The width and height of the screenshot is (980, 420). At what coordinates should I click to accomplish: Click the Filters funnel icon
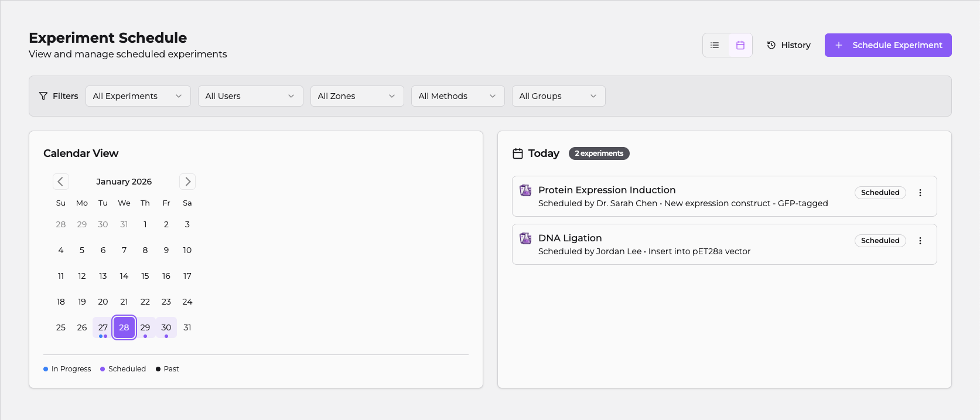[43, 96]
